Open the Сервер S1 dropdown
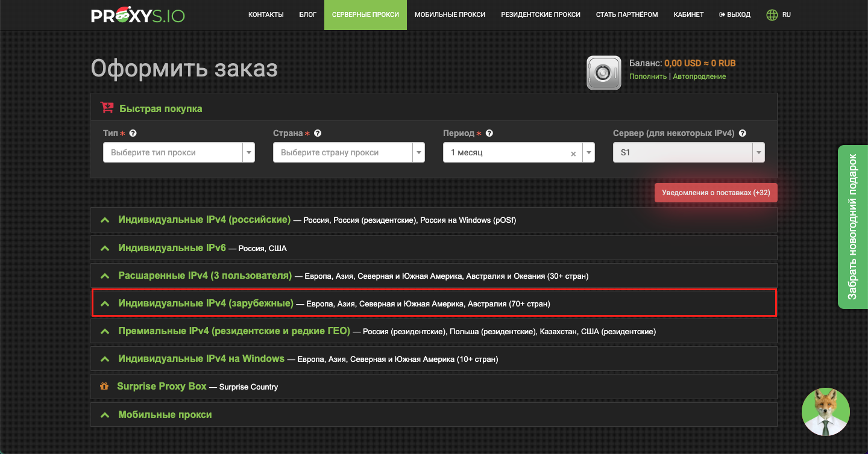Viewport: 868px width, 454px height. 689,152
